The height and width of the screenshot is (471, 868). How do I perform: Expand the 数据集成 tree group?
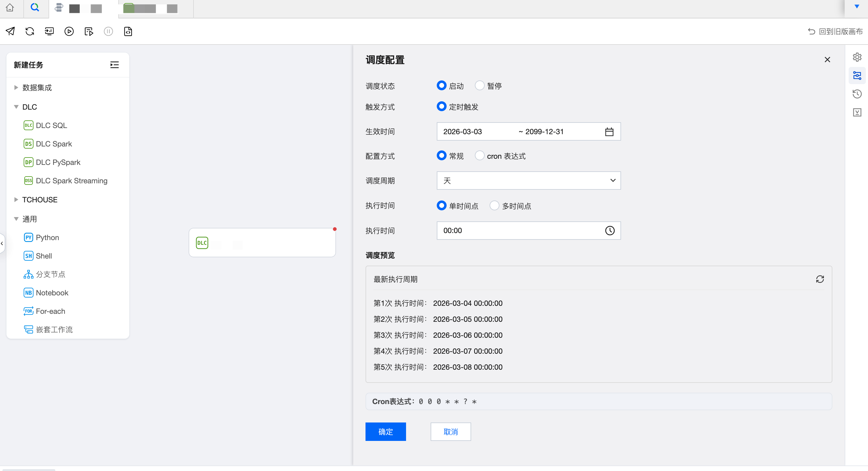coord(16,88)
